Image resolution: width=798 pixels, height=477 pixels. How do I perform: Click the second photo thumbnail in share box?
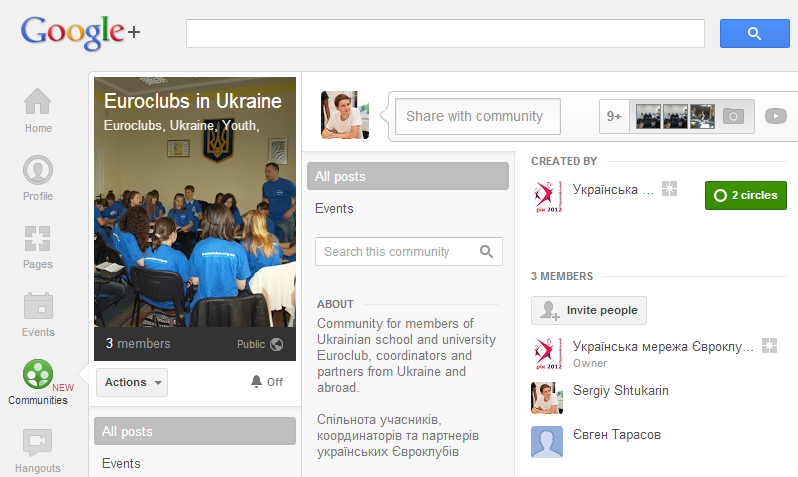coord(675,116)
